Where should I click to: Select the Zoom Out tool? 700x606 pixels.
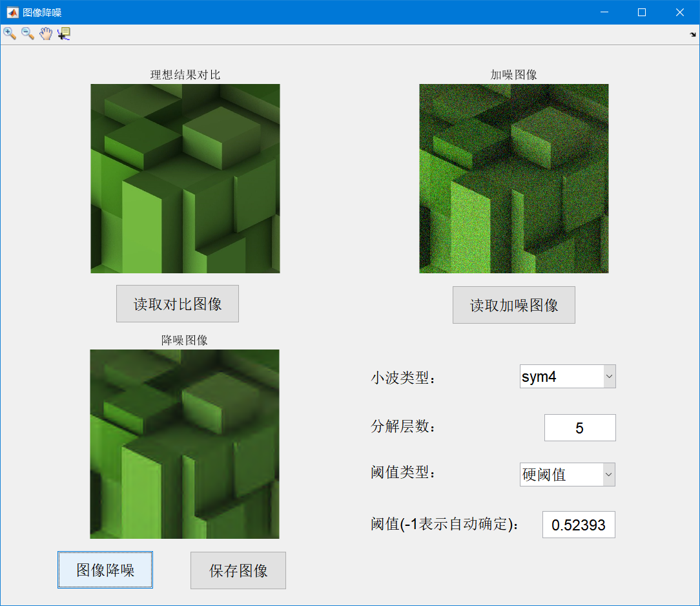coord(28,34)
